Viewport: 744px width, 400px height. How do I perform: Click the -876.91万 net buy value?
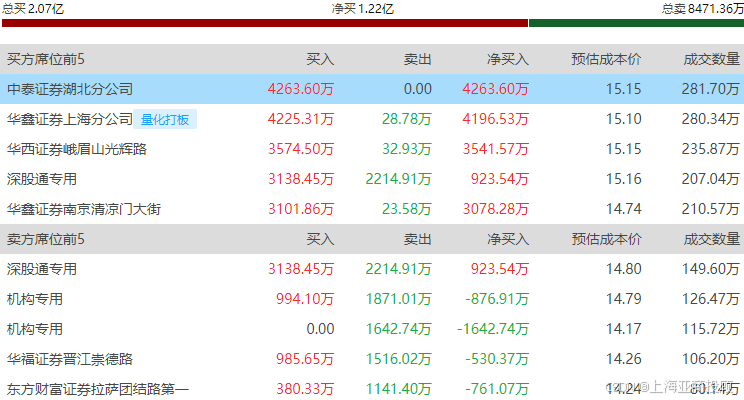coord(497,299)
